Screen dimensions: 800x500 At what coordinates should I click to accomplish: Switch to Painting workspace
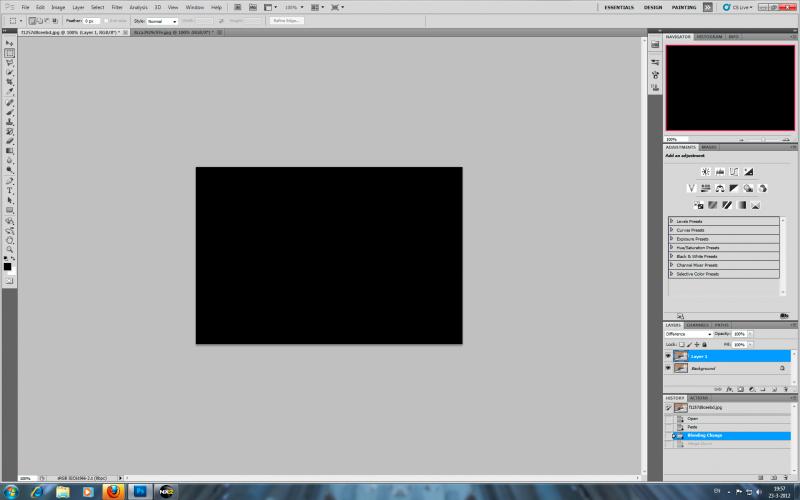[684, 8]
